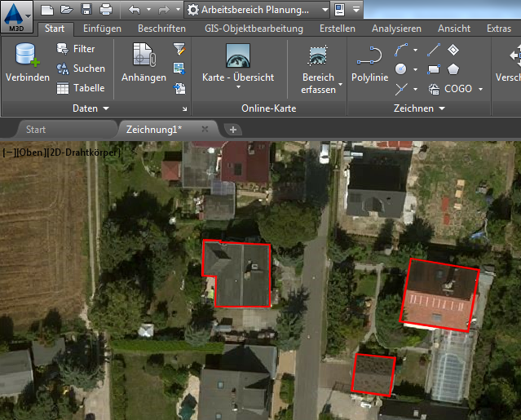Screen dimensions: 521x420
Task: Click the Save icon in quick access toolbar
Action: pyautogui.click(x=86, y=10)
